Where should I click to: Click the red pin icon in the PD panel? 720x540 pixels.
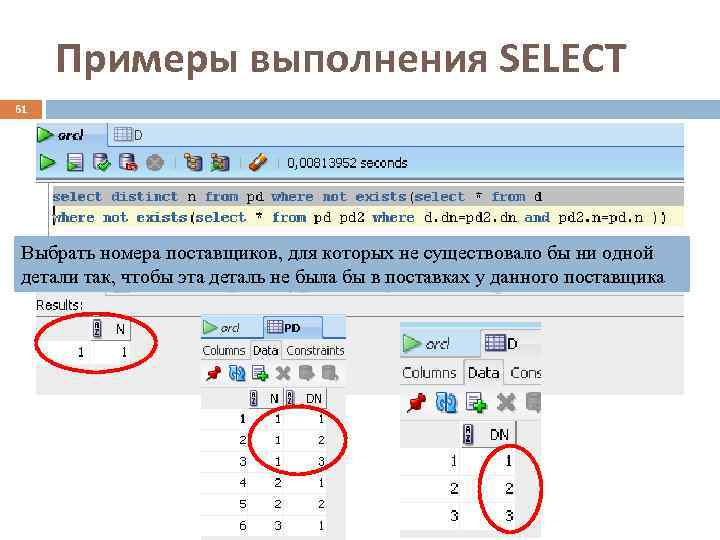point(214,373)
